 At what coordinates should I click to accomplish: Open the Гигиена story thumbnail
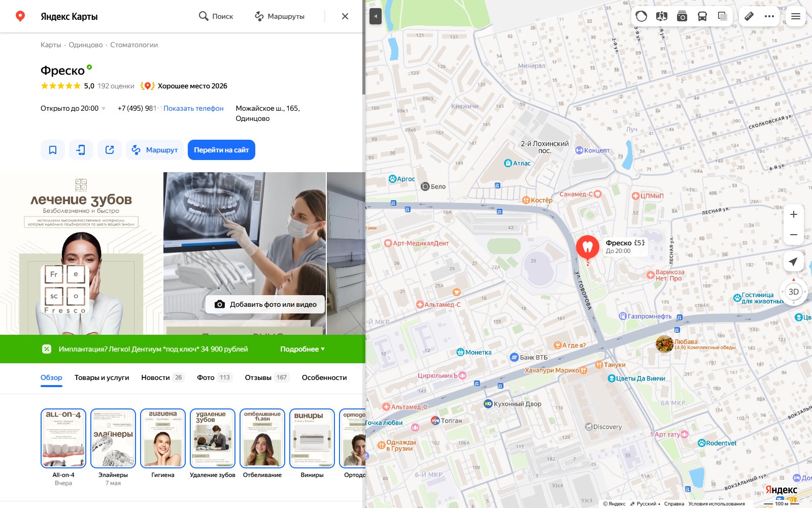[x=163, y=438]
